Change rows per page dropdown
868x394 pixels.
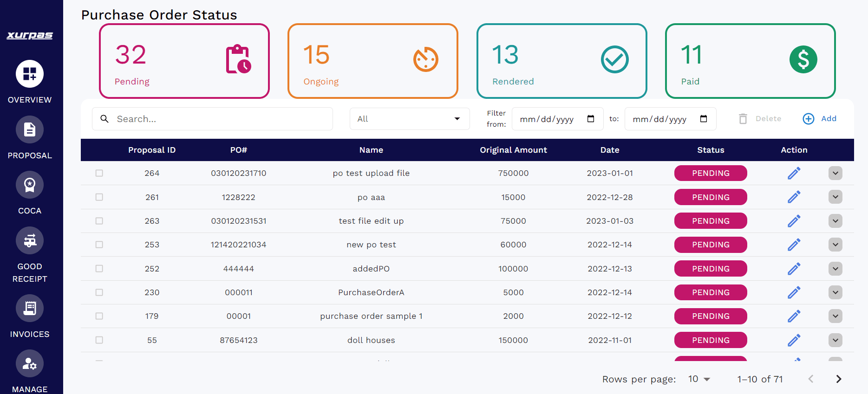click(x=699, y=379)
